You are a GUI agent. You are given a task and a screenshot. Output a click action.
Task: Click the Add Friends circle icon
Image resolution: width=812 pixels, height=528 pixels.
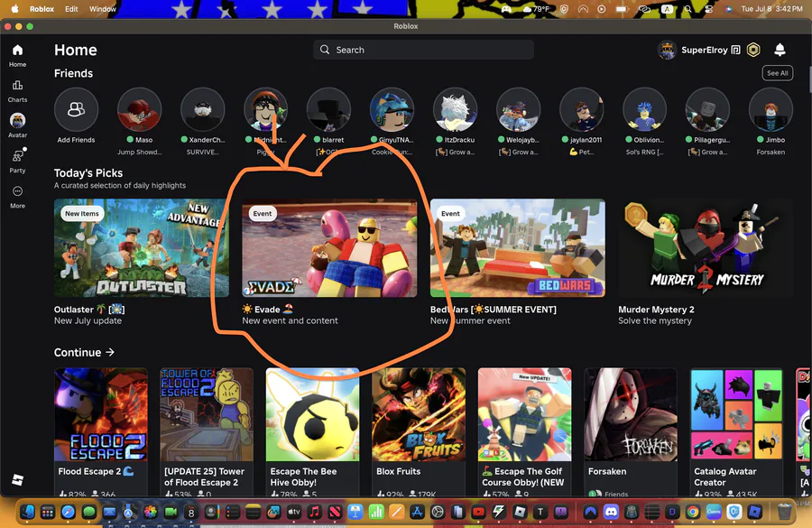(x=76, y=109)
